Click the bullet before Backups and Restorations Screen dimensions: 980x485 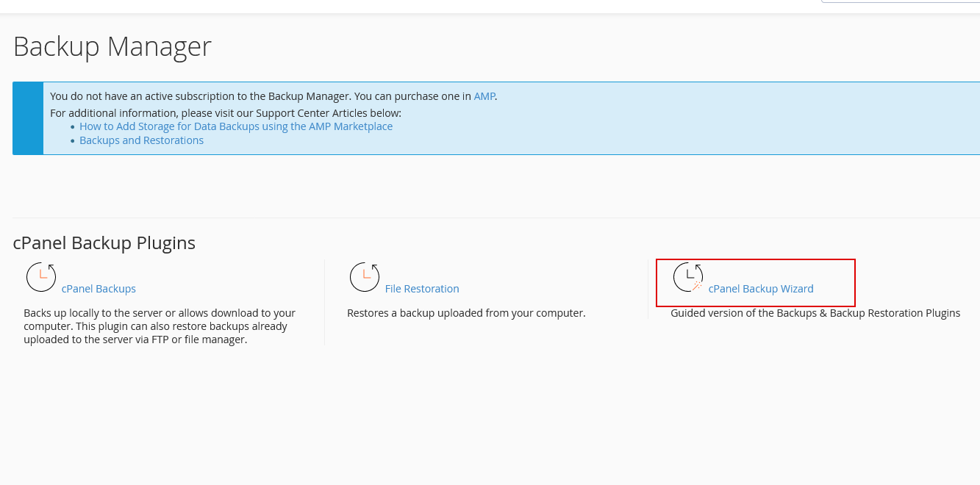click(73, 141)
